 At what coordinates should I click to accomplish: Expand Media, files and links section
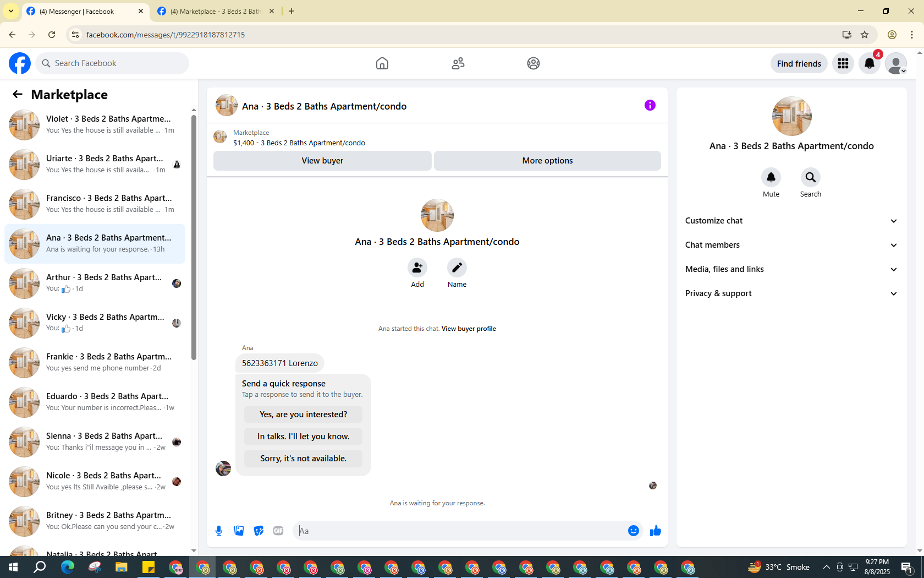(x=791, y=269)
